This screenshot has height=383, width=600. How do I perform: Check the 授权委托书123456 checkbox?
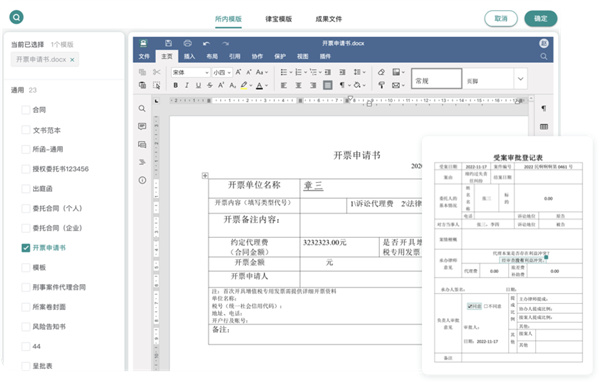coord(26,169)
